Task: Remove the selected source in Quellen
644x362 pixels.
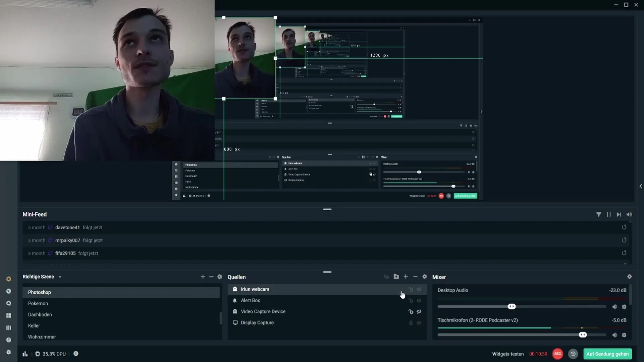Action: tap(415, 277)
